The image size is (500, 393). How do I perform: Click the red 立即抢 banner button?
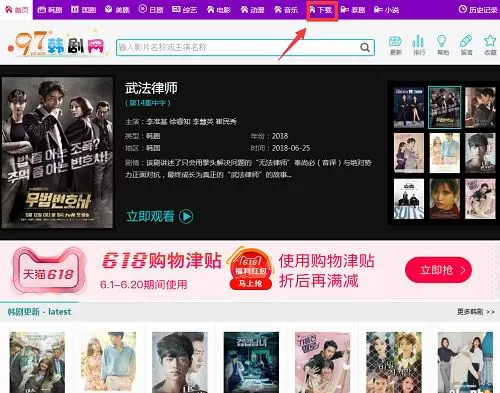click(438, 270)
